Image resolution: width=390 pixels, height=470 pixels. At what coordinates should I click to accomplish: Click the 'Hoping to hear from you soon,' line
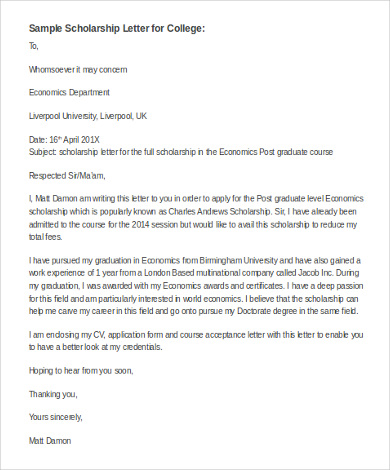(x=81, y=371)
